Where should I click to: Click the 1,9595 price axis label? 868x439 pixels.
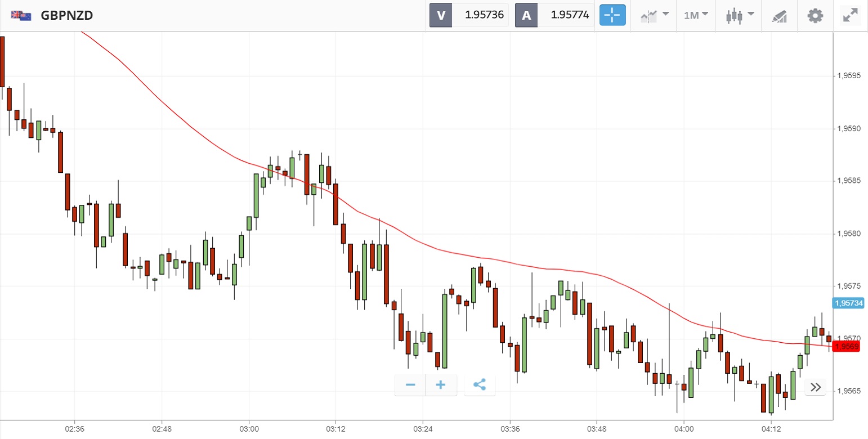[x=849, y=76]
